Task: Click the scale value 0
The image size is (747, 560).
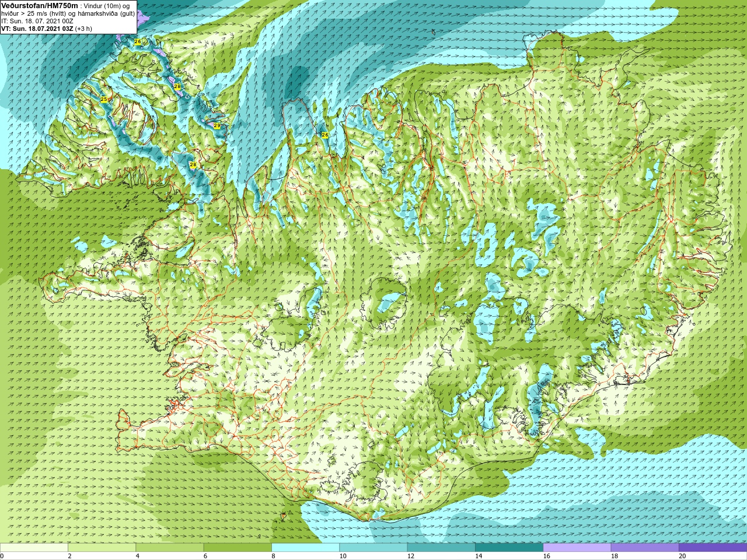Action: pos(2,556)
